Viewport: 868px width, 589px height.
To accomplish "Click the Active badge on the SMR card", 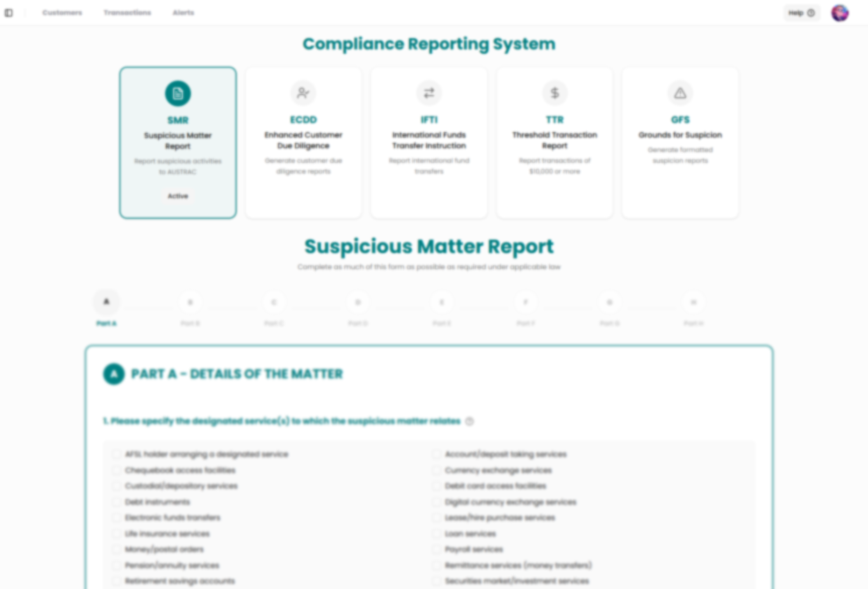I will pos(177,196).
